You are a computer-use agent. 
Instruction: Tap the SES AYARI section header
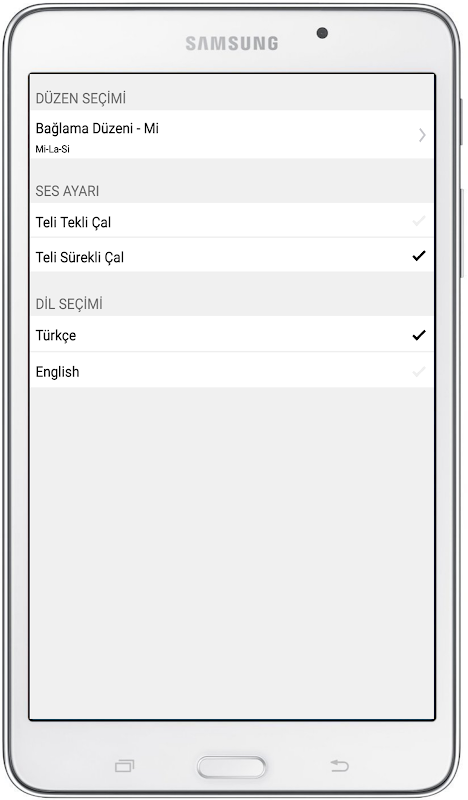(67, 191)
